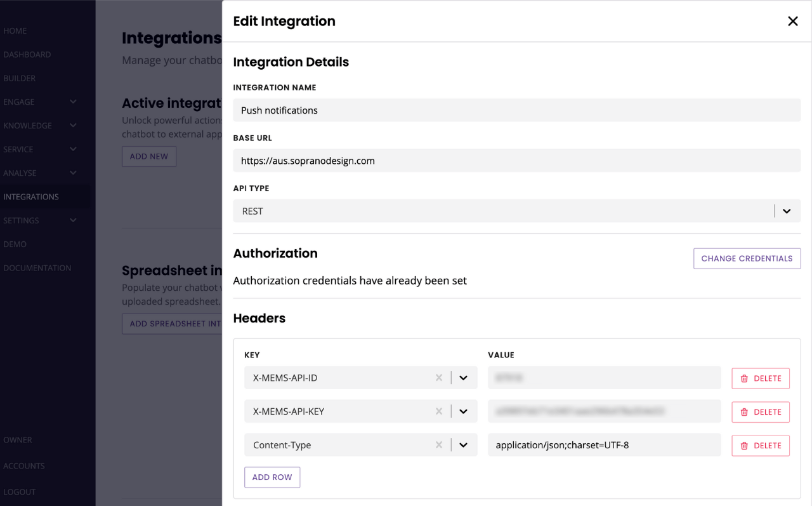Navigate to DASHBOARD in the sidebar
The height and width of the screenshot is (506, 812).
27,55
